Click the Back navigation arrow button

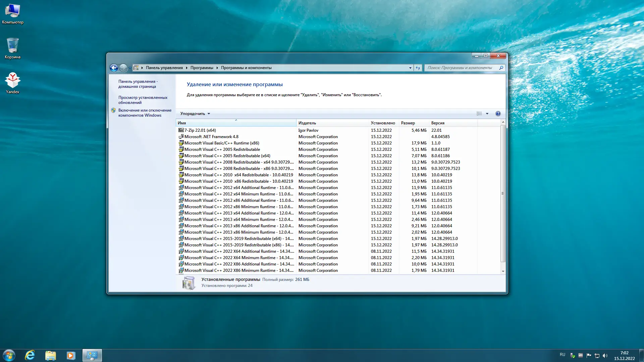click(114, 68)
